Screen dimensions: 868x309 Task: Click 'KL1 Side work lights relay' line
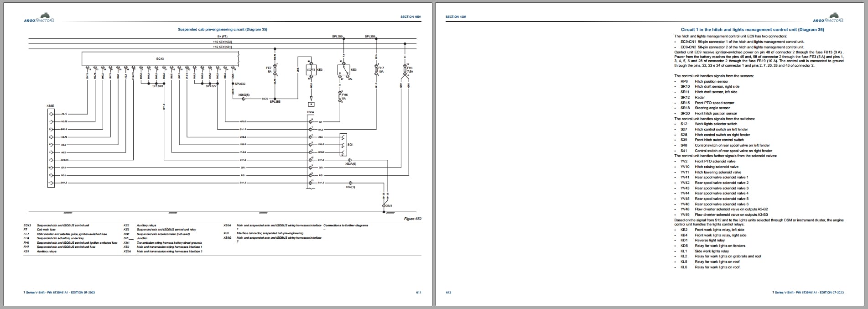coord(705,251)
